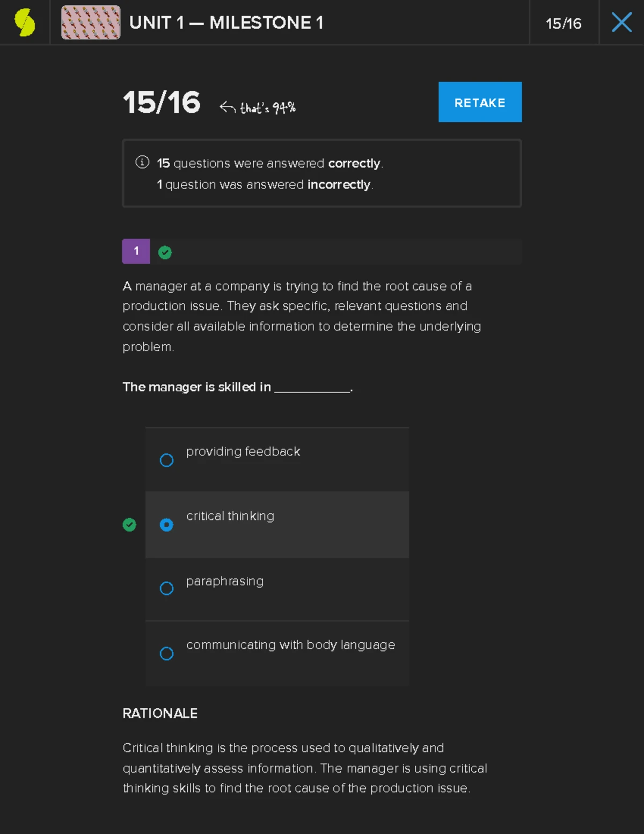Click the '15 questions were answered correctly' line
The width and height of the screenshot is (644, 834).
269,163
